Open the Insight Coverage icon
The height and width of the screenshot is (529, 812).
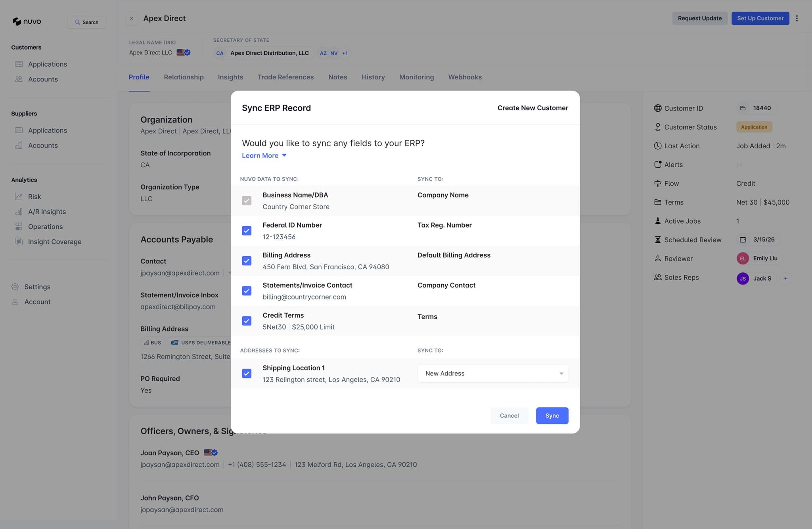coord(19,241)
